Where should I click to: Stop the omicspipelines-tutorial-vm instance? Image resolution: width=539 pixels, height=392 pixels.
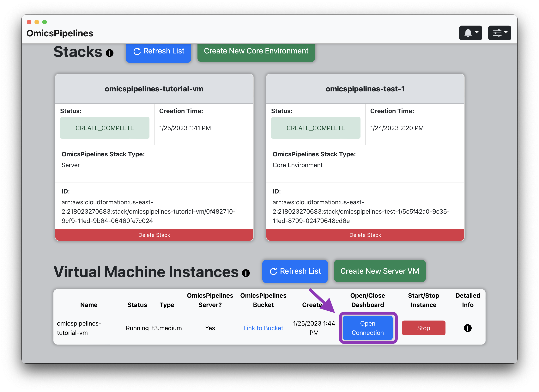coord(423,328)
